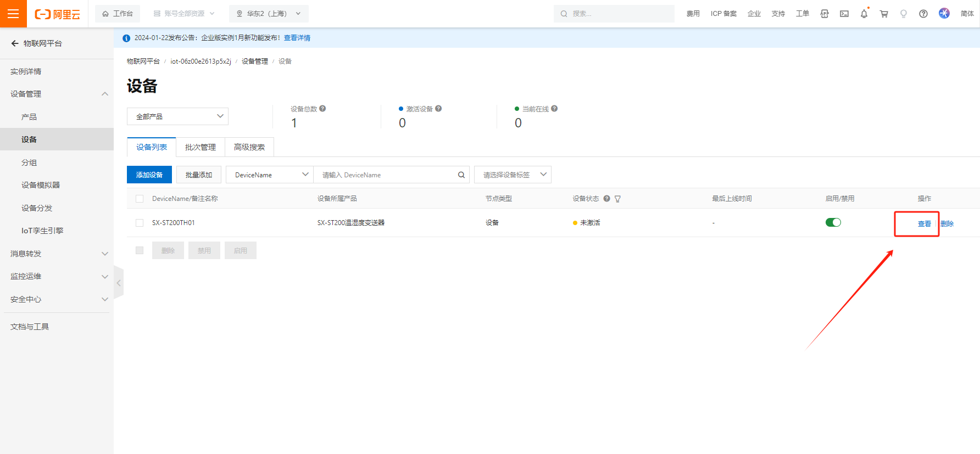This screenshot has width=980, height=454.
Task: Click the search magnifier in DeviceName field
Action: (461, 175)
